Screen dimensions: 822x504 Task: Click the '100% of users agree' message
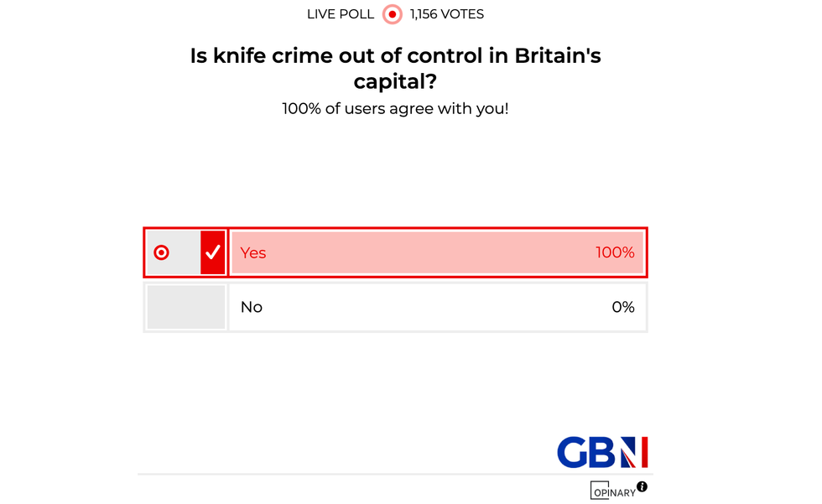pyautogui.click(x=395, y=109)
